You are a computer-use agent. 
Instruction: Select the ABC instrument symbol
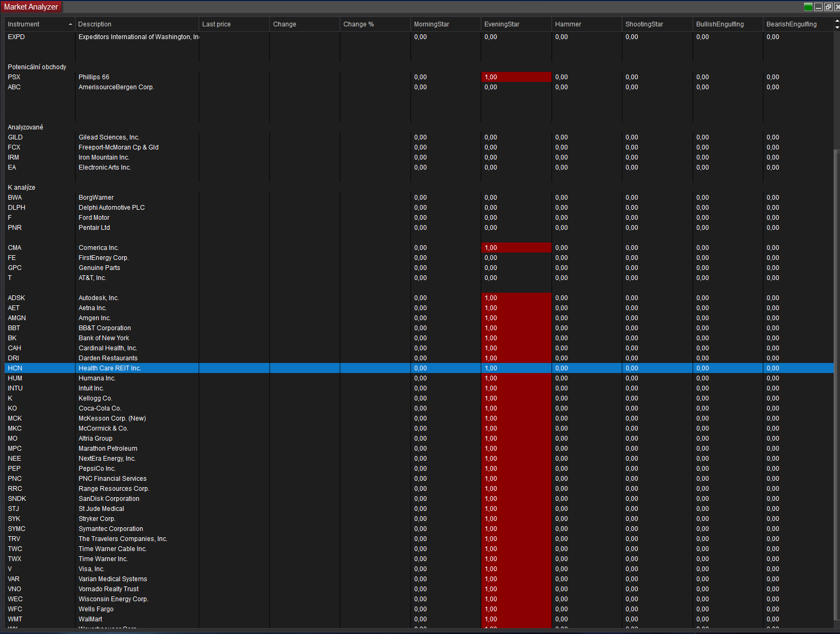tap(14, 87)
